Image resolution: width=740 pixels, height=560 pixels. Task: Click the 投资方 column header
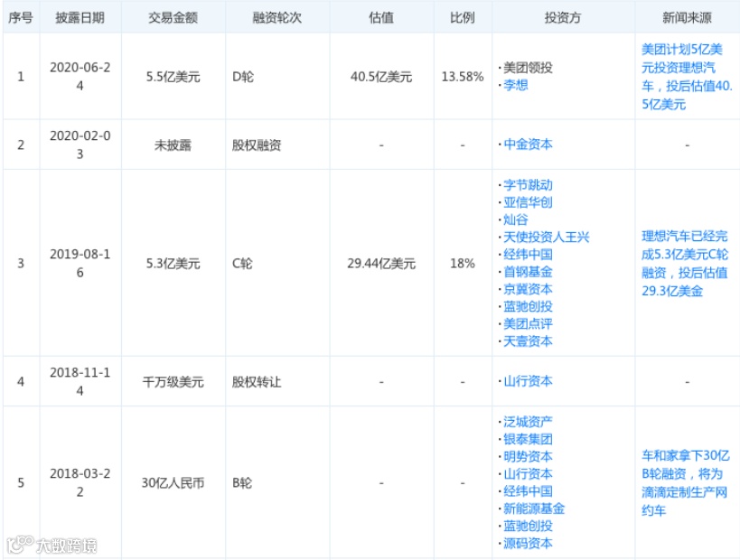point(563,18)
